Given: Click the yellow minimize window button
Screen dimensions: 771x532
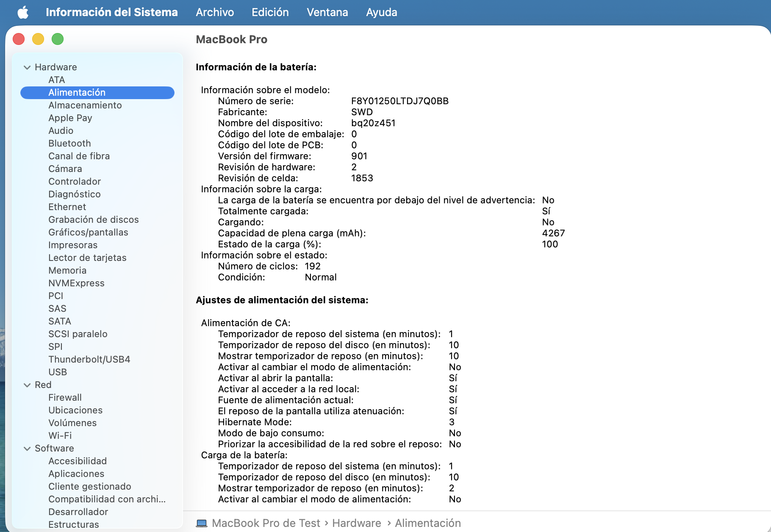Looking at the screenshot, I should point(38,39).
